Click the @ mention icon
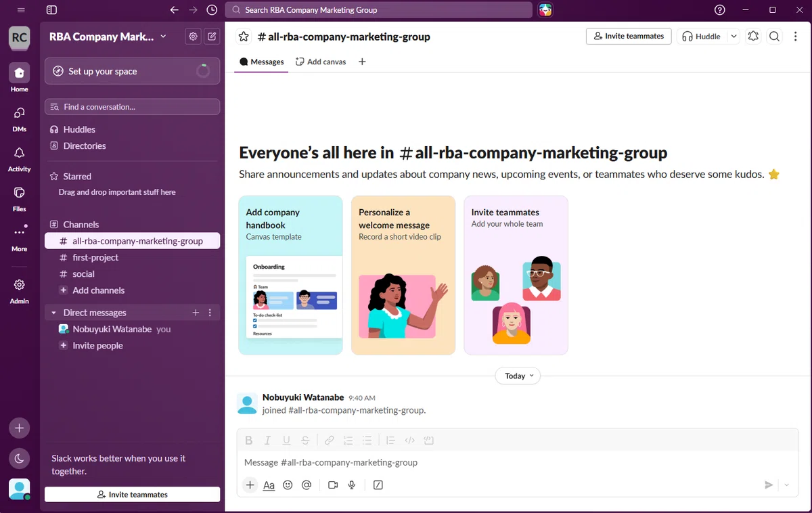The image size is (812, 513). tap(307, 485)
